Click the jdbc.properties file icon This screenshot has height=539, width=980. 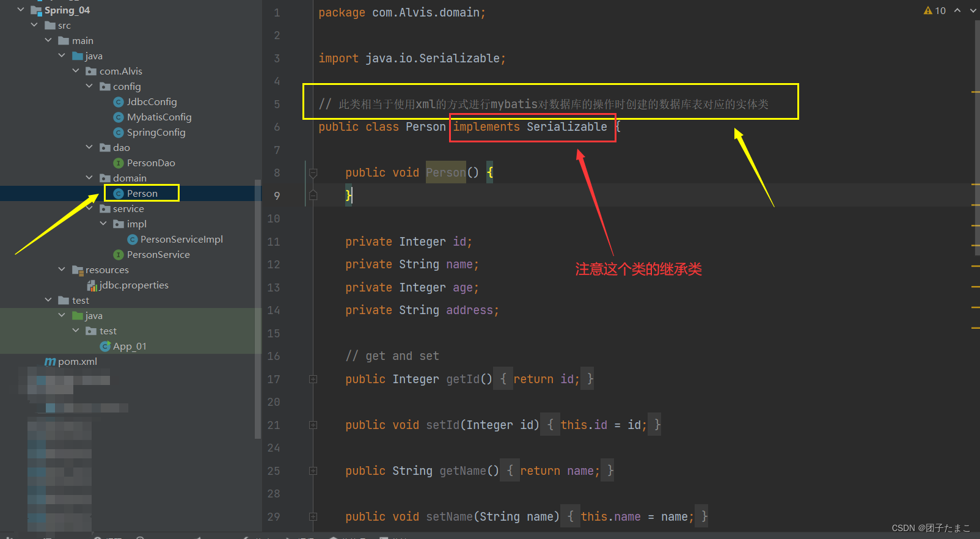point(92,285)
